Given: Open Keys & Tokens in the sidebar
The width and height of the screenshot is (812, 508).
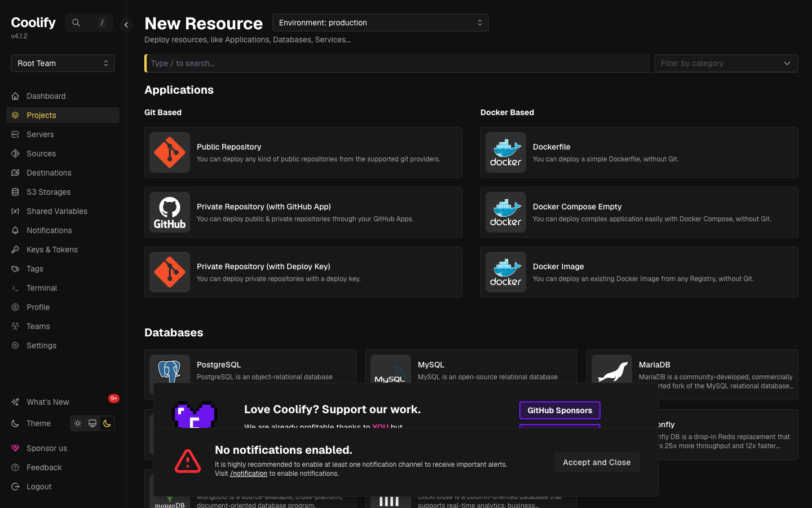Looking at the screenshot, I should point(63,249).
